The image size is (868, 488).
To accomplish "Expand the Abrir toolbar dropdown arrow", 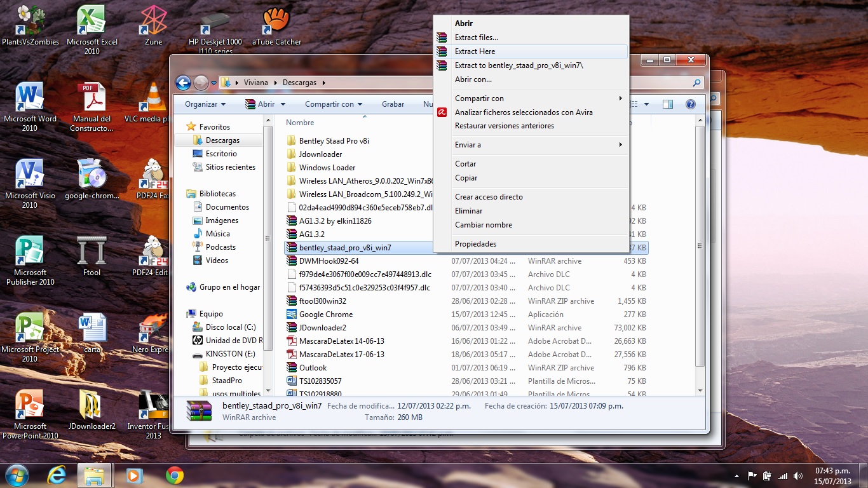I will coord(283,104).
